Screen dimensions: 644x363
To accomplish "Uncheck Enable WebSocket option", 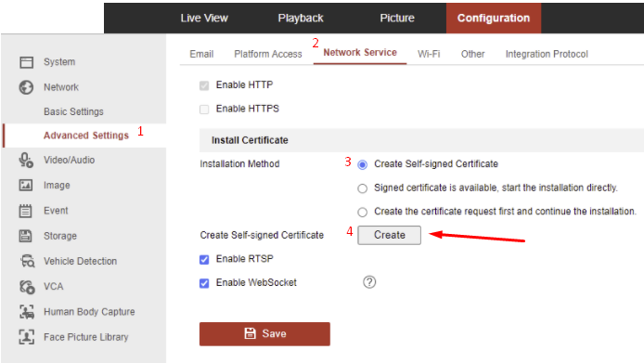I will point(204,283).
